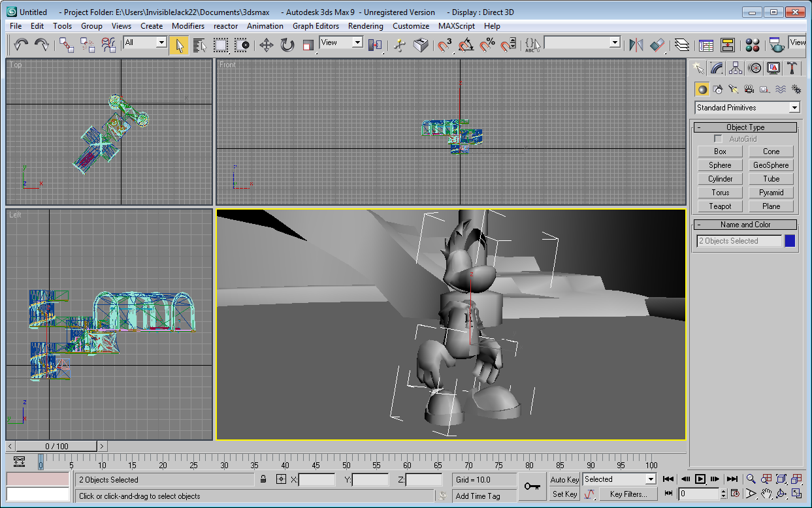Toggle the selection lock padlock icon
812x508 pixels.
click(263, 479)
